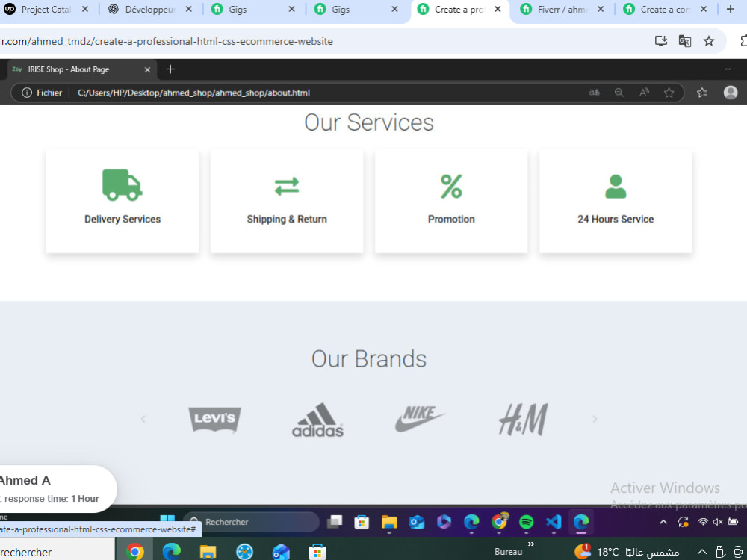Click the Fiverr URL in Chrome address bar
This screenshot has width=747, height=560.
click(x=167, y=41)
